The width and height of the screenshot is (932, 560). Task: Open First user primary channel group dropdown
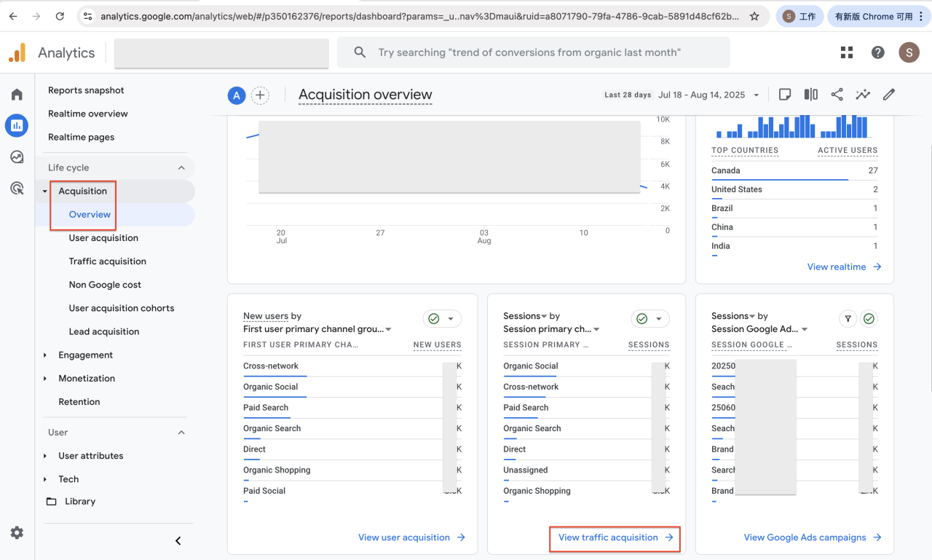coord(317,329)
